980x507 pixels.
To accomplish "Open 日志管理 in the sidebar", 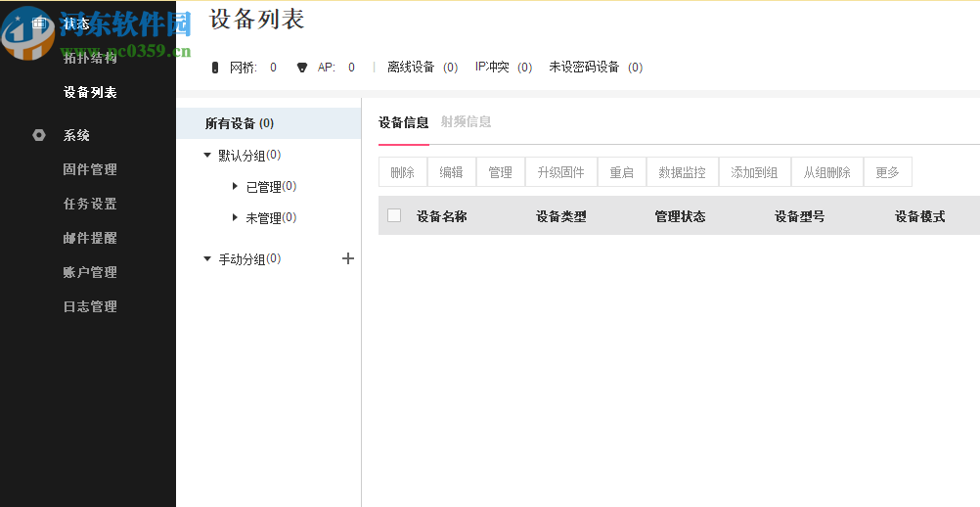I will click(x=90, y=307).
